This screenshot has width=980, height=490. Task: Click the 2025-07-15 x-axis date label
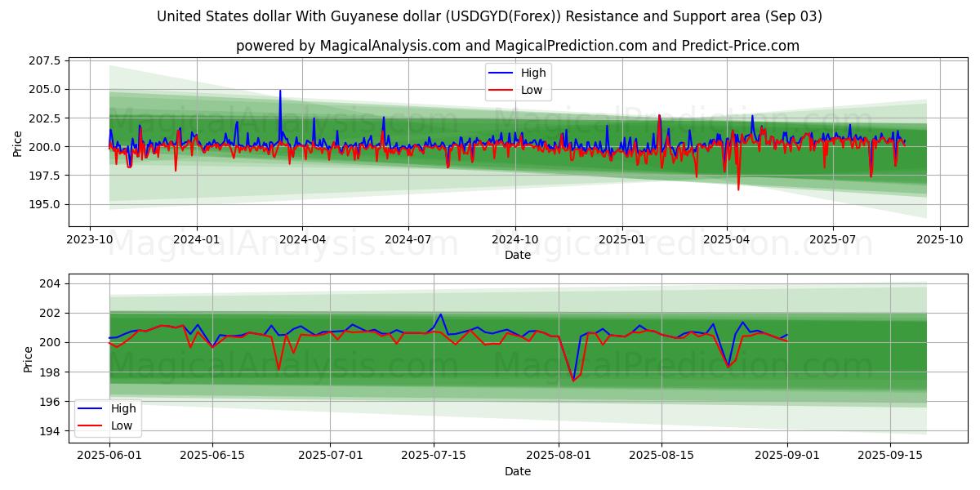click(x=434, y=457)
